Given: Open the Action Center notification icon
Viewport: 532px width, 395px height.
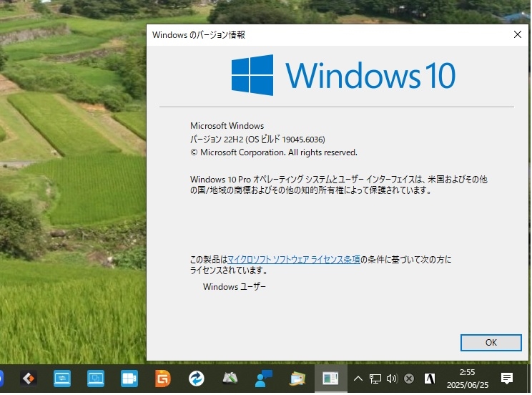Looking at the screenshot, I should 507,378.
